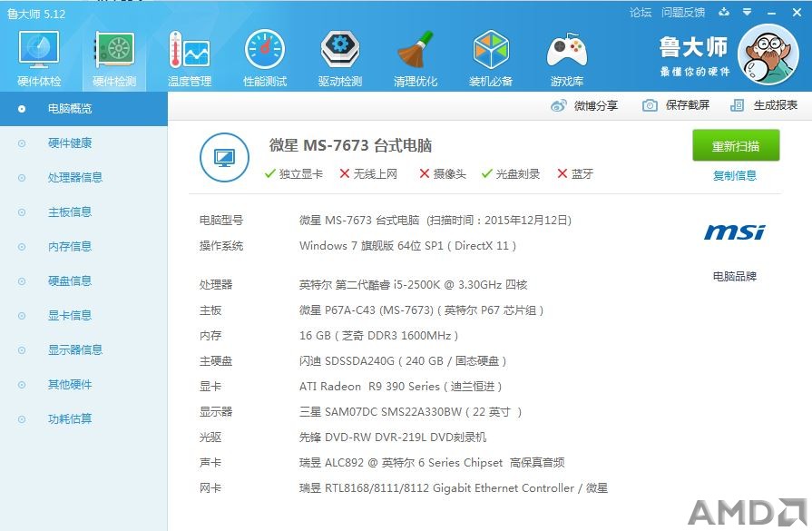Close the 鲁大师 window
The image size is (812, 531).
tap(797, 13)
